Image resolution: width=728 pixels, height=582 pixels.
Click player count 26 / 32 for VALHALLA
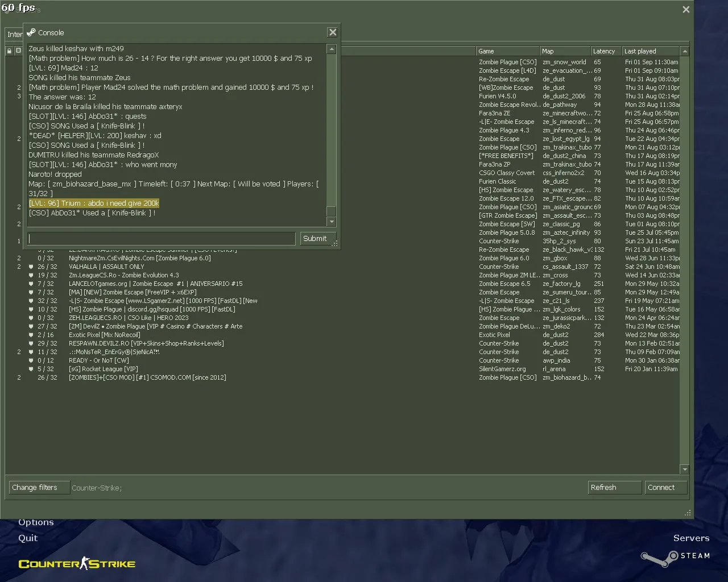tap(47, 267)
